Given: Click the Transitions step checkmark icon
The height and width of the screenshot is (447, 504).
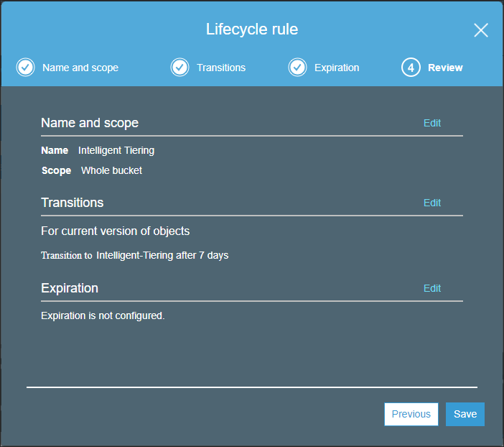Looking at the screenshot, I should 179,68.
